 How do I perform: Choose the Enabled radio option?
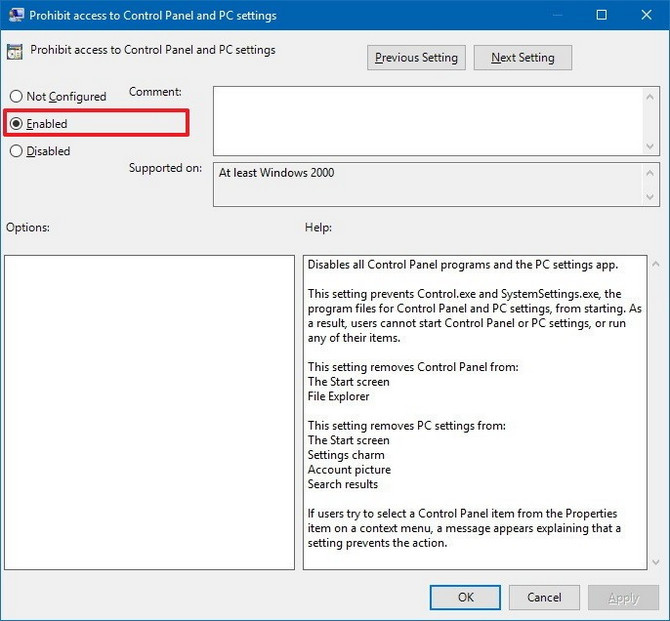coord(16,124)
